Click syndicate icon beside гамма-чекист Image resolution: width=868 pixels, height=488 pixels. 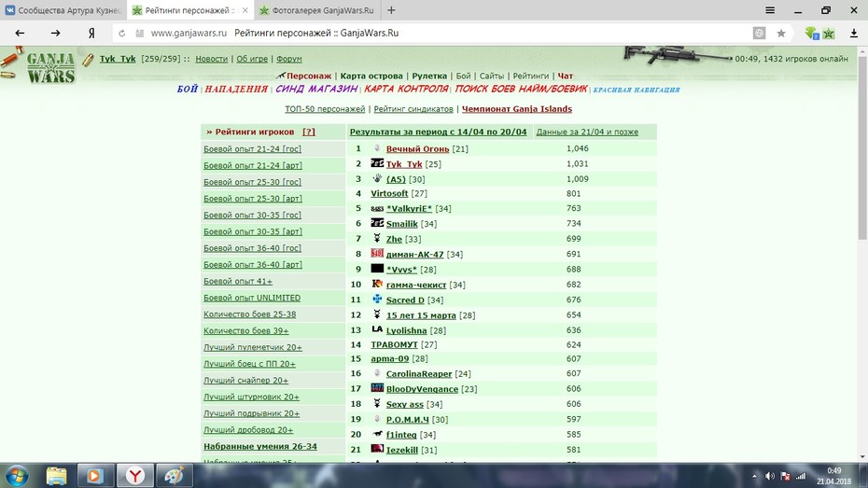pos(377,284)
